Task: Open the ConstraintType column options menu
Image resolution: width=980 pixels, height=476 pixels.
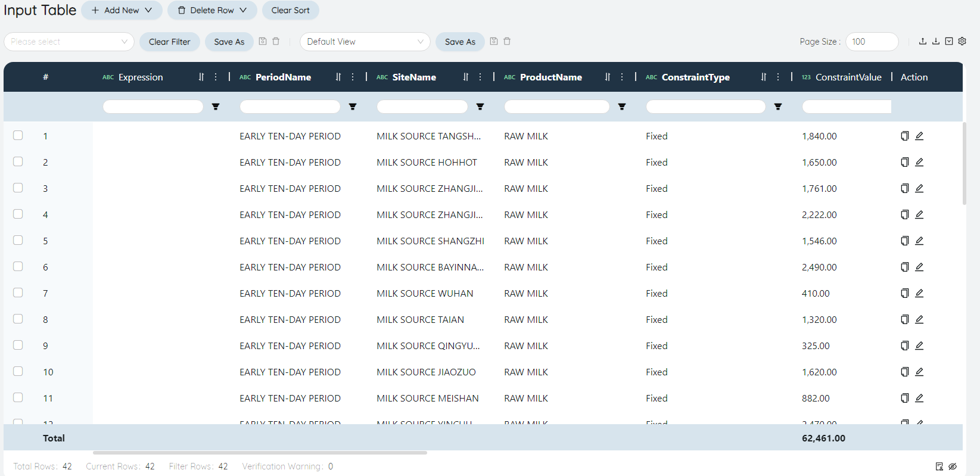Action: click(x=778, y=77)
